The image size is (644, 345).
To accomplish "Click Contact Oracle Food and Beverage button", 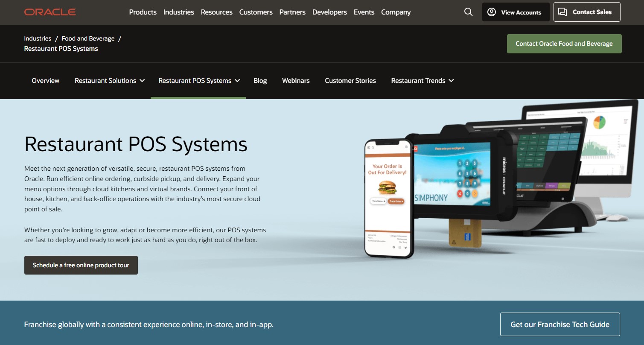I will [564, 44].
